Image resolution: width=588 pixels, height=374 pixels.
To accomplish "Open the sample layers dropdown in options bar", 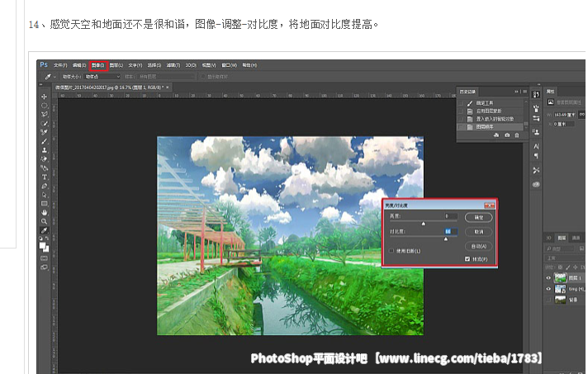I will tap(166, 77).
